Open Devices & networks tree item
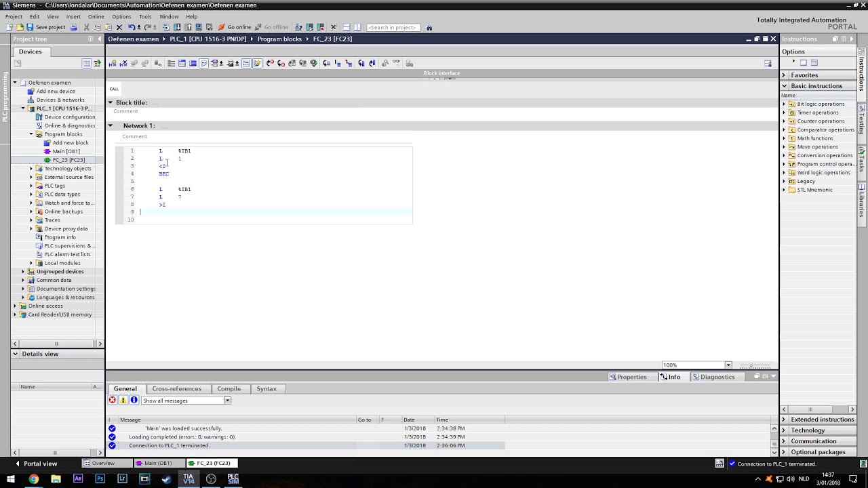 [60, 100]
